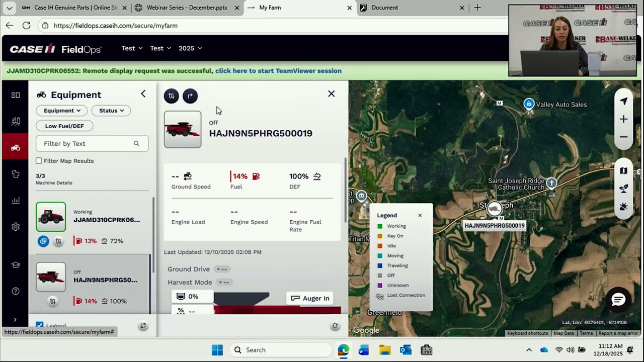
Task: Click the share arrow icon in detail panel
Action: pyautogui.click(x=190, y=96)
